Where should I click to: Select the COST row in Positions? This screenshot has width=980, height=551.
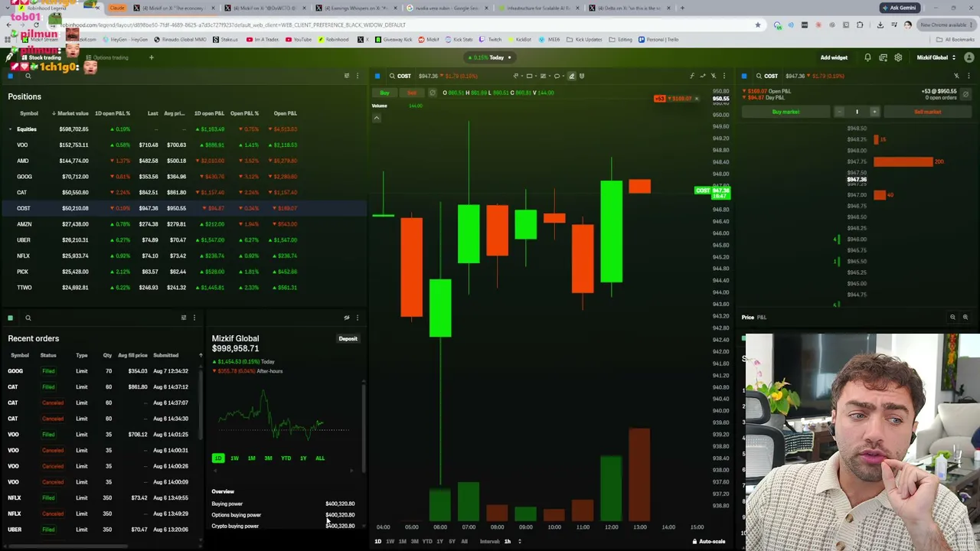(x=184, y=208)
